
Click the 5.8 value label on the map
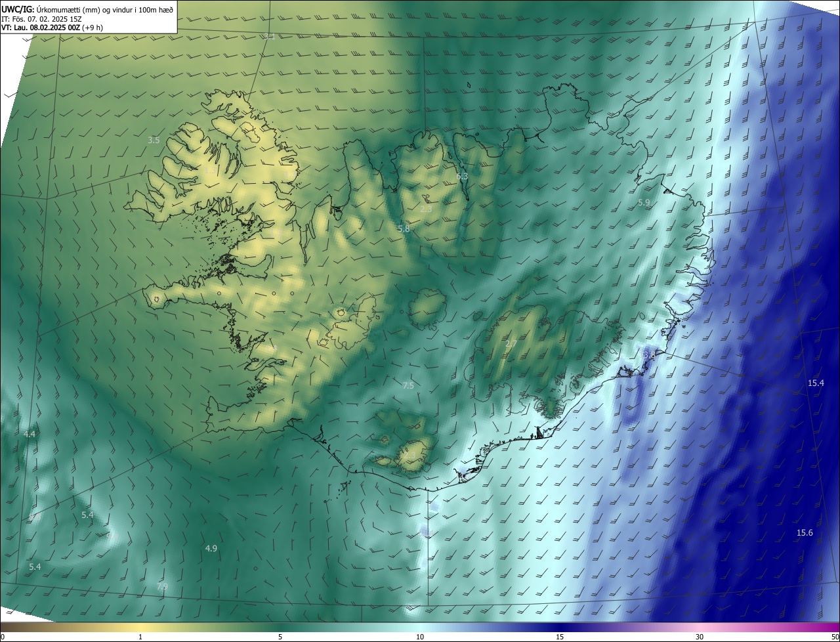404,228
